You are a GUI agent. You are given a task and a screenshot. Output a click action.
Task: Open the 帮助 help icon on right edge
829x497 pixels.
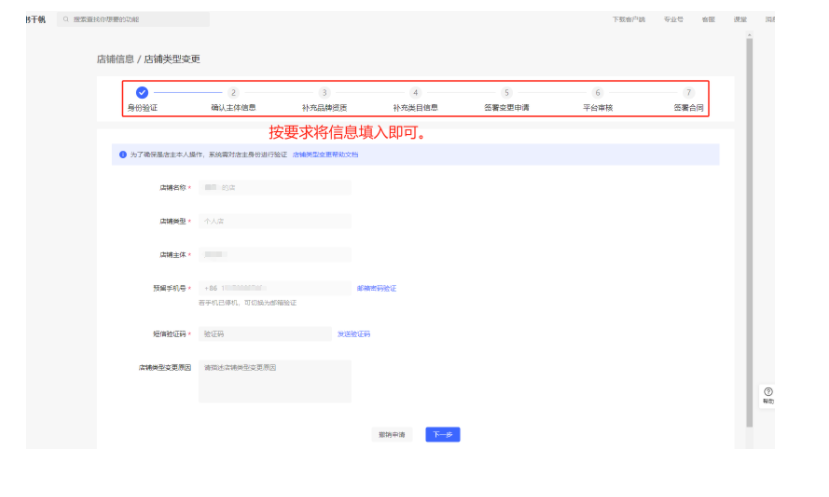click(x=767, y=393)
